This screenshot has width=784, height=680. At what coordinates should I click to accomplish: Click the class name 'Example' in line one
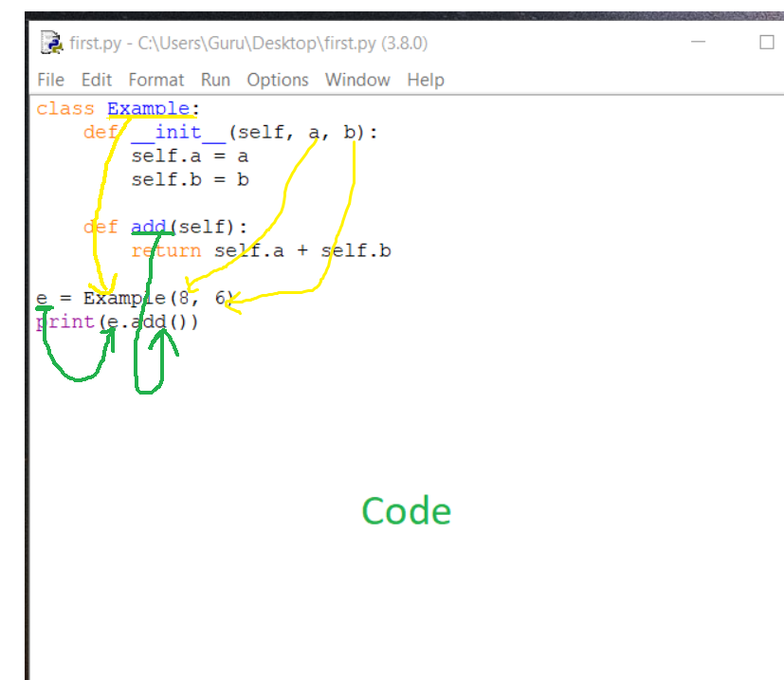148,108
